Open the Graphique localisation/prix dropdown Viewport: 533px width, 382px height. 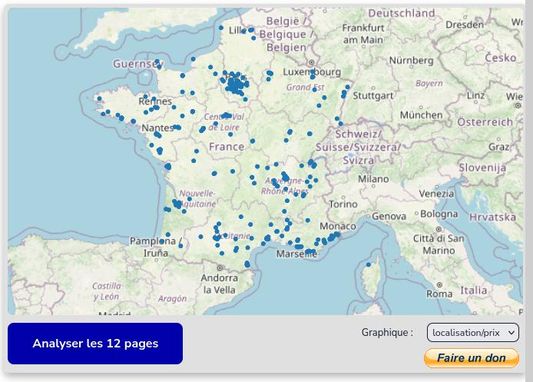click(x=473, y=332)
